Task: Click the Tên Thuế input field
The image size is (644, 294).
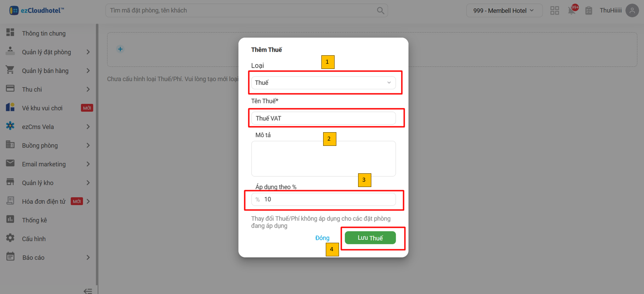Action: [323, 118]
